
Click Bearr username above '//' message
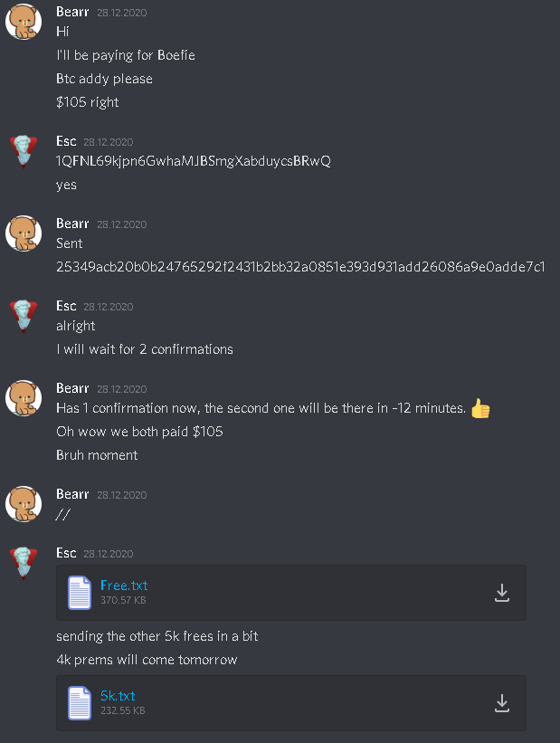click(x=72, y=494)
